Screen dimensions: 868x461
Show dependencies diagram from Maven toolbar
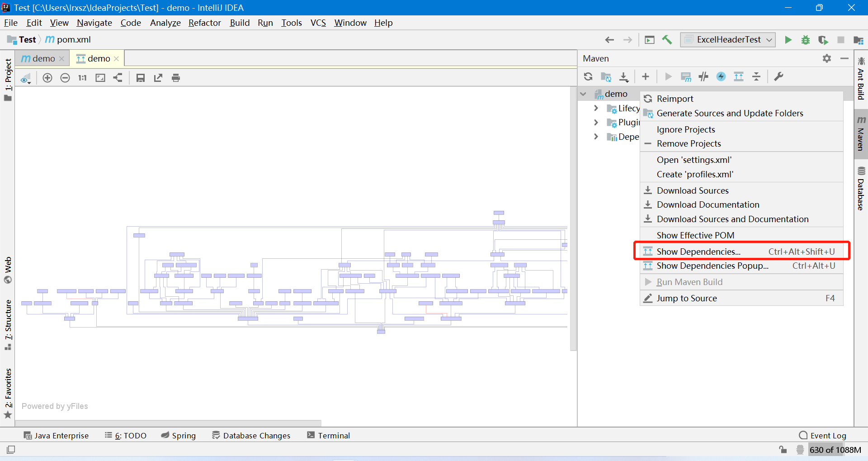(739, 76)
